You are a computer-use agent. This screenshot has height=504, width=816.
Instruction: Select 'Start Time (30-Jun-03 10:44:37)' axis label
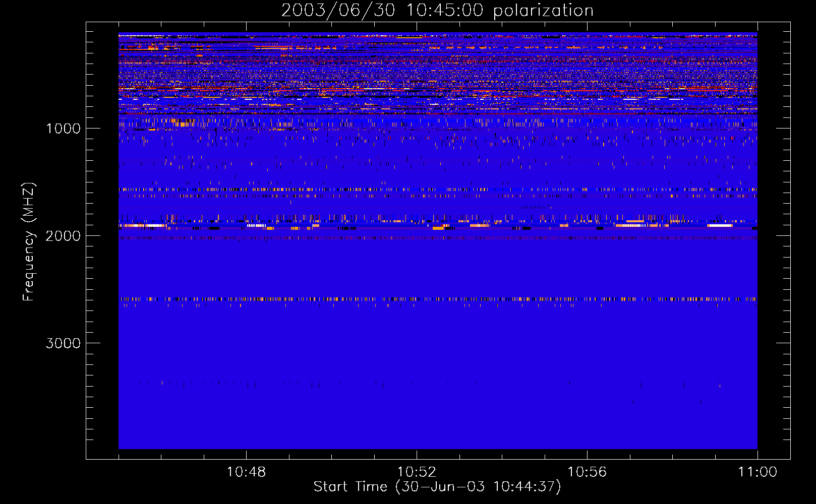(437, 487)
